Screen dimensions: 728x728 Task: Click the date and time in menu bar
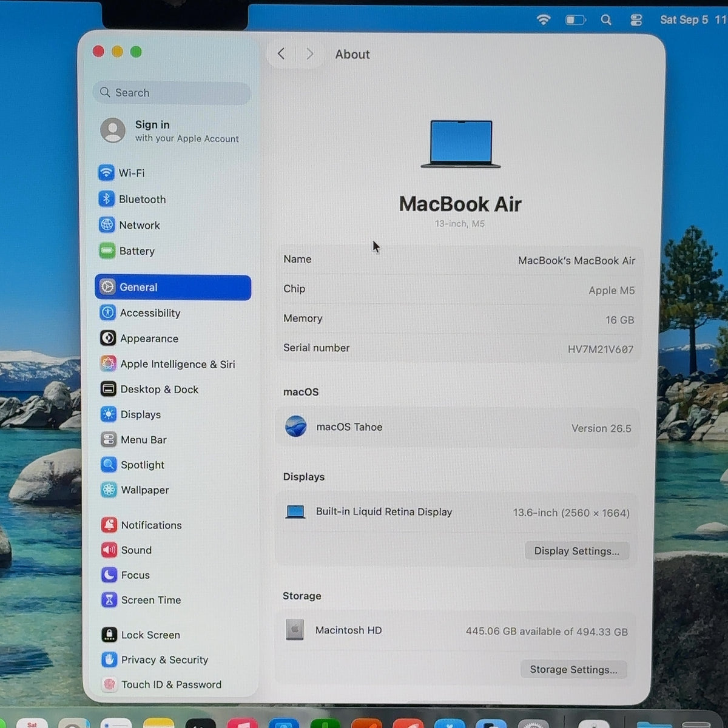click(693, 19)
